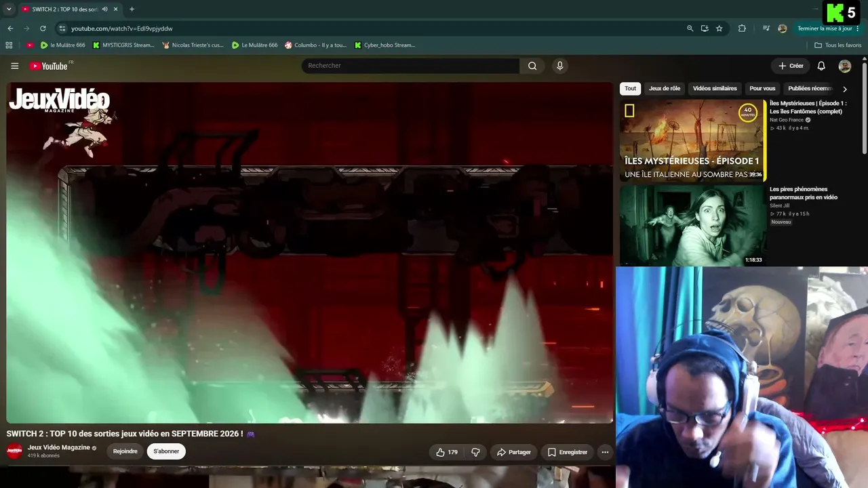Click the main video player
Viewport: 868px width, 488px height.
tap(310, 253)
